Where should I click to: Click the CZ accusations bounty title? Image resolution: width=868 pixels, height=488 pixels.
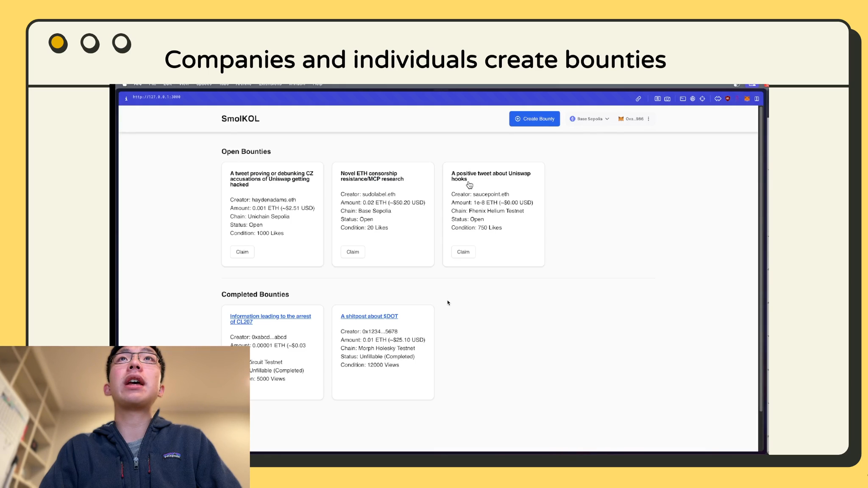(x=272, y=179)
